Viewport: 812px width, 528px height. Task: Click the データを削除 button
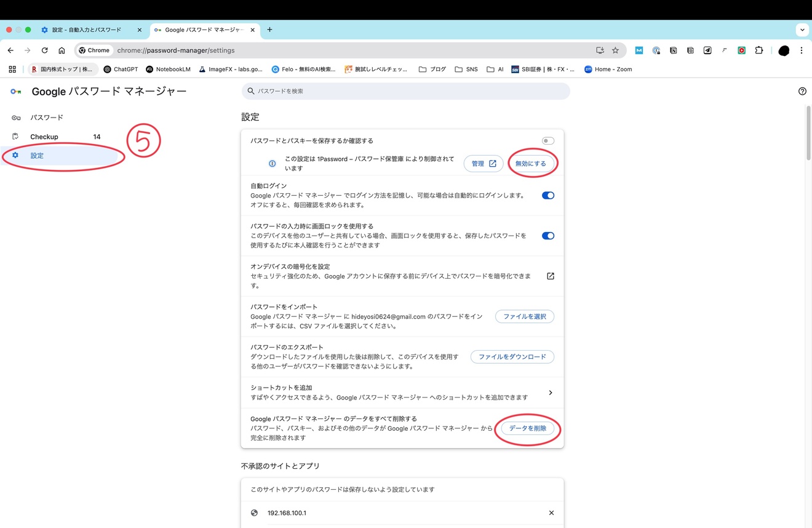pos(528,428)
